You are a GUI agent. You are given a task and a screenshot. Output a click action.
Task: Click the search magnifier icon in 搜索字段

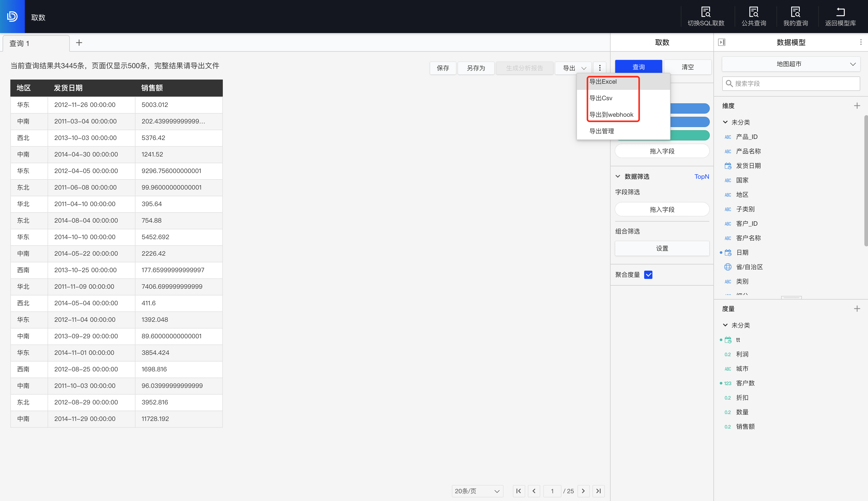pyautogui.click(x=729, y=84)
